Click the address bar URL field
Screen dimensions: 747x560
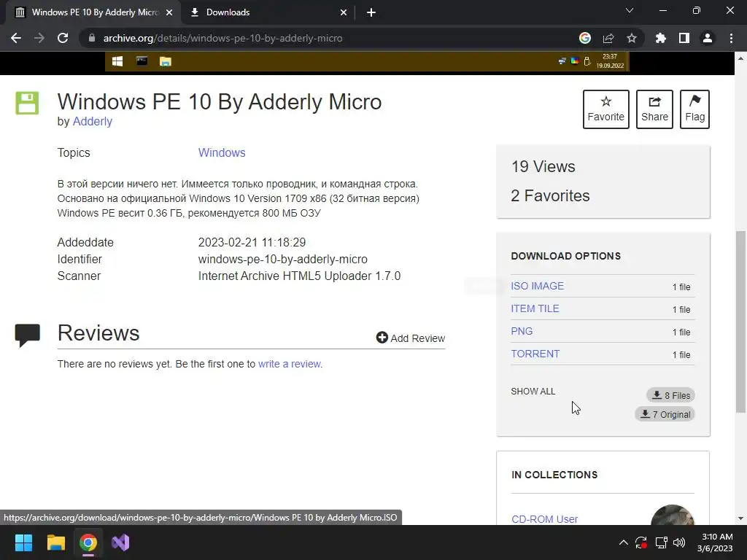329,38
